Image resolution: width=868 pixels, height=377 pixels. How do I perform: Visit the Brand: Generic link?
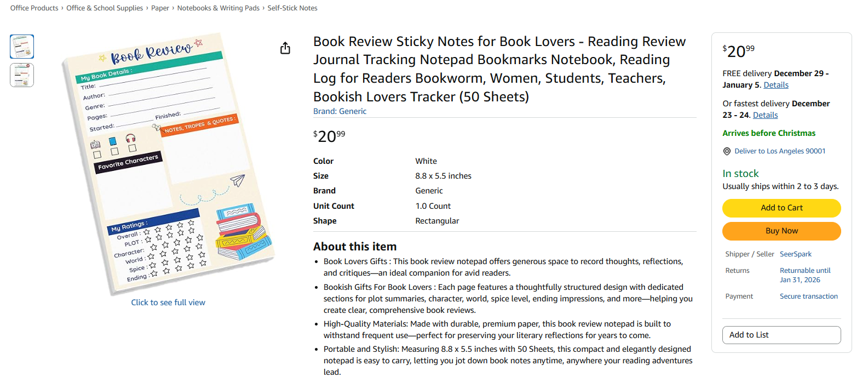tap(340, 111)
